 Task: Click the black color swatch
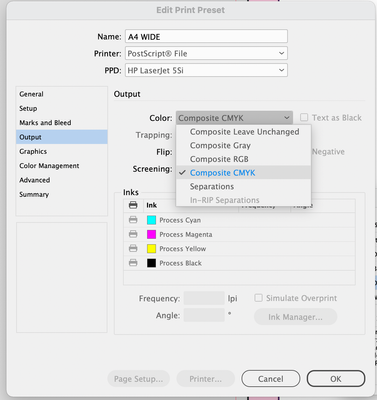(x=151, y=263)
